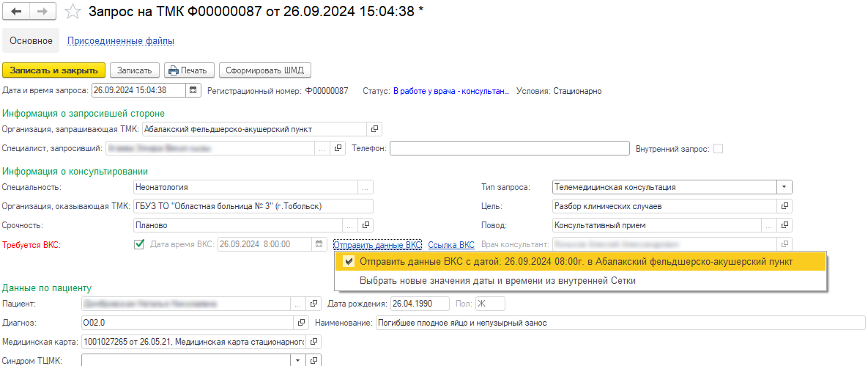Open calendar picker for request date
This screenshot has width=868, height=366.
coord(193,91)
